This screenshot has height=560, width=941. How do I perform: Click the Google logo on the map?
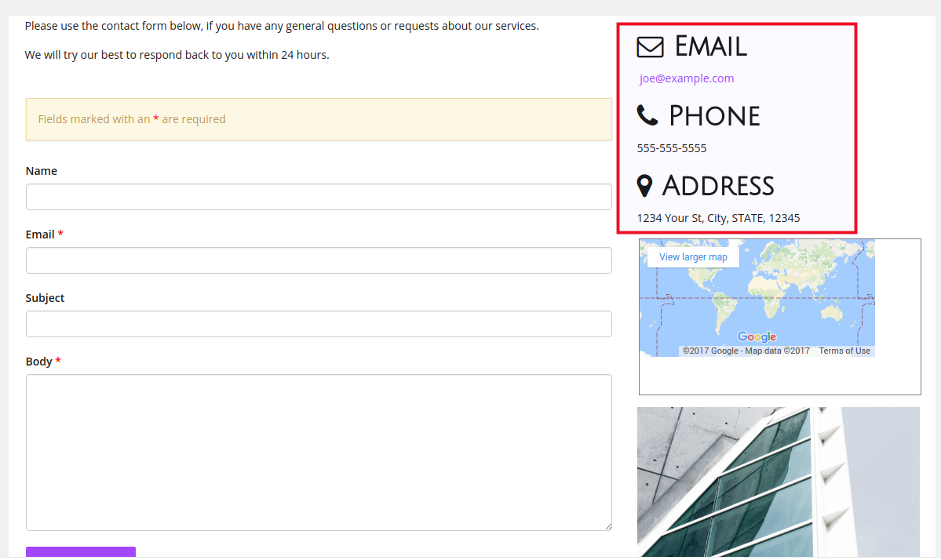[757, 337]
